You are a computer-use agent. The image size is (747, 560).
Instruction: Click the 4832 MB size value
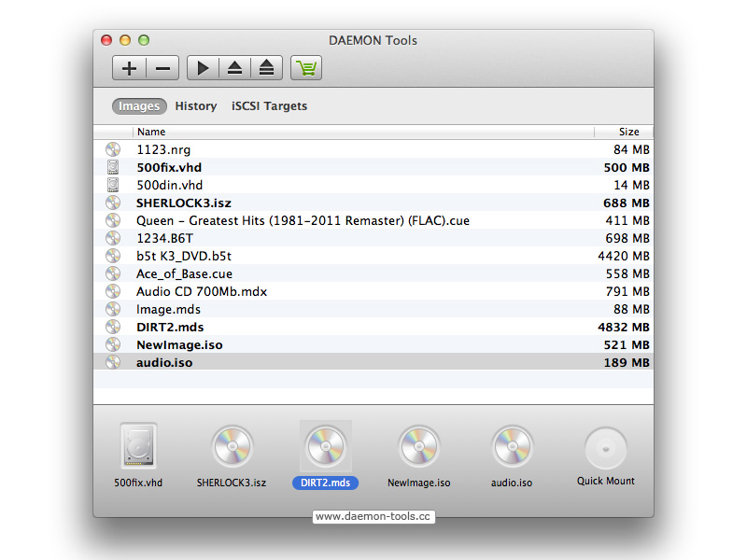pos(624,327)
